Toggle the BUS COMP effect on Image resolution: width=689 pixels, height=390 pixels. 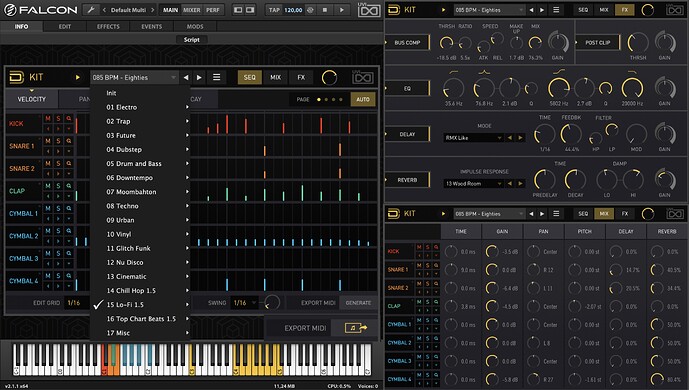click(x=407, y=43)
